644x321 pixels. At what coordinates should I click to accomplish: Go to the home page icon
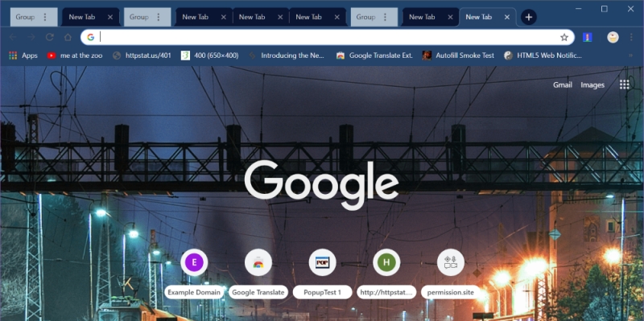pos(68,37)
